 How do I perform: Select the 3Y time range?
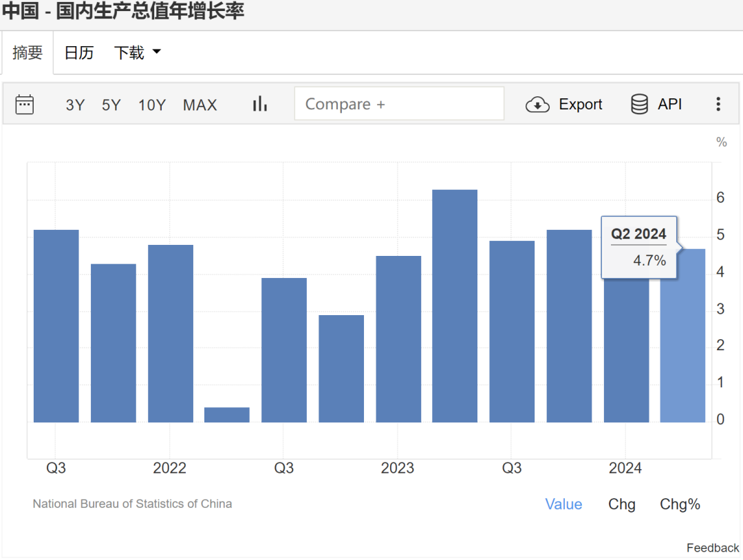tap(75, 105)
